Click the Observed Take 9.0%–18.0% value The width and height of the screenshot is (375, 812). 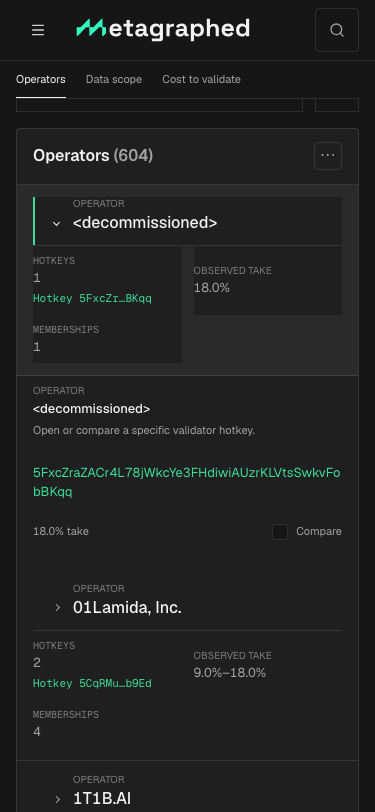point(230,673)
